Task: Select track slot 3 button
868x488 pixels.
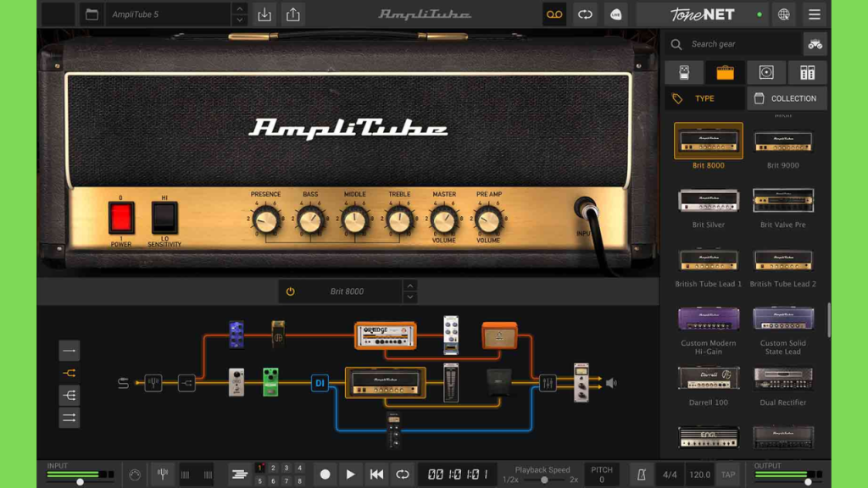Action: pyautogui.click(x=287, y=468)
